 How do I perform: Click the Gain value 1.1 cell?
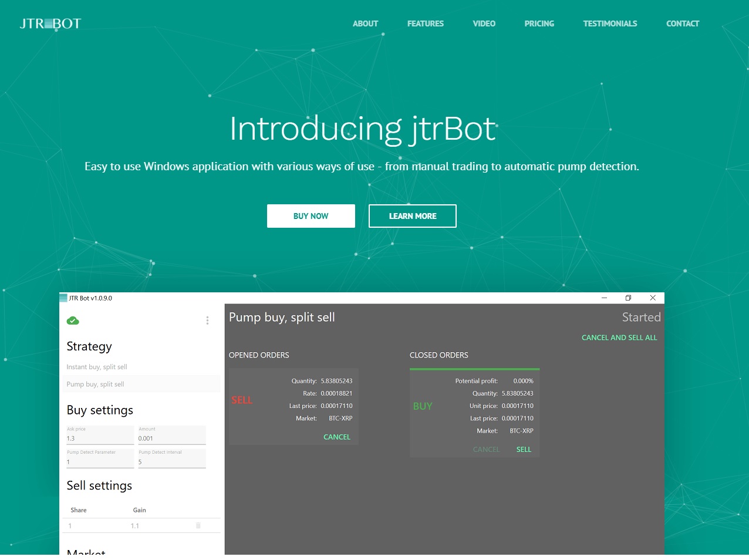(135, 526)
